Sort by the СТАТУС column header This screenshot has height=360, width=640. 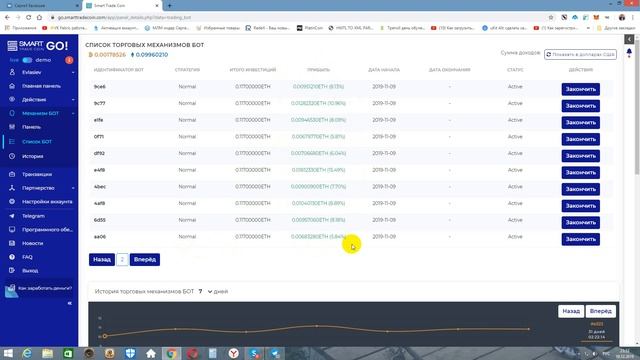coord(515,70)
